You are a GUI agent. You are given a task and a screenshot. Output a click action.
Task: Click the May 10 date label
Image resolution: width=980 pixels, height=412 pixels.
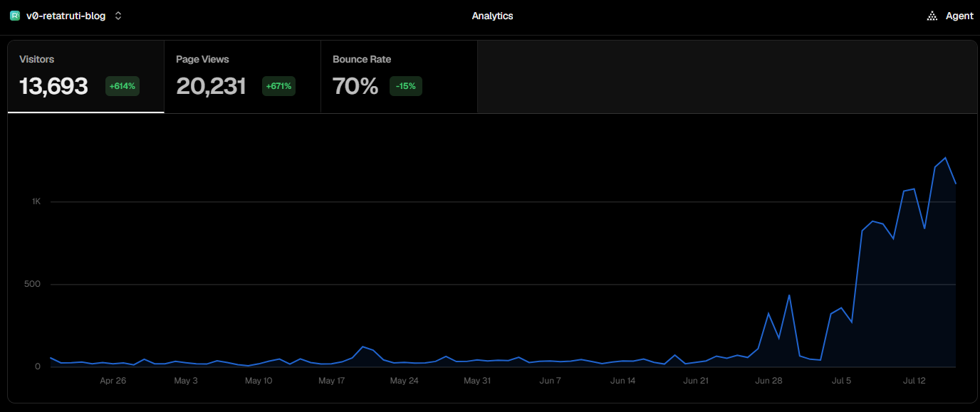click(x=259, y=381)
